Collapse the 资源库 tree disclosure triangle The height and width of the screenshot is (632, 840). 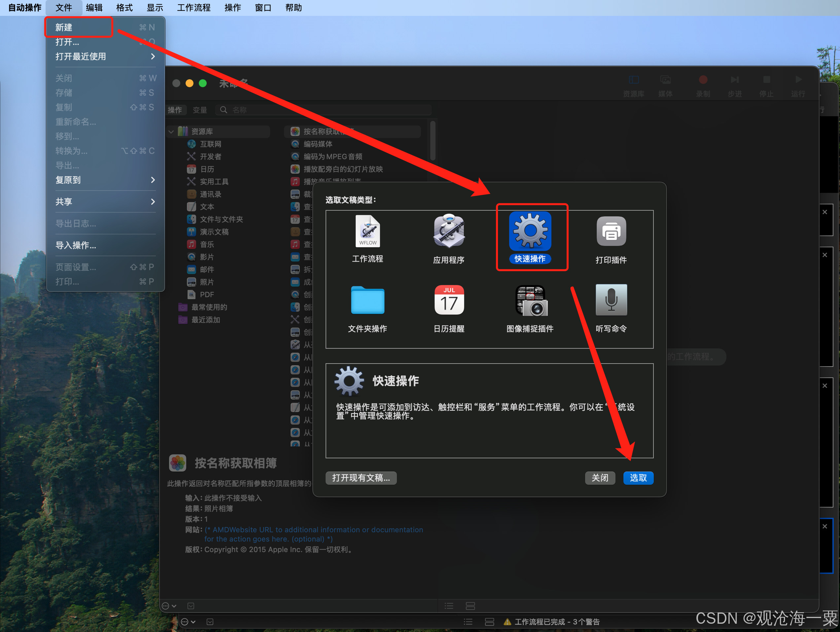[171, 131]
